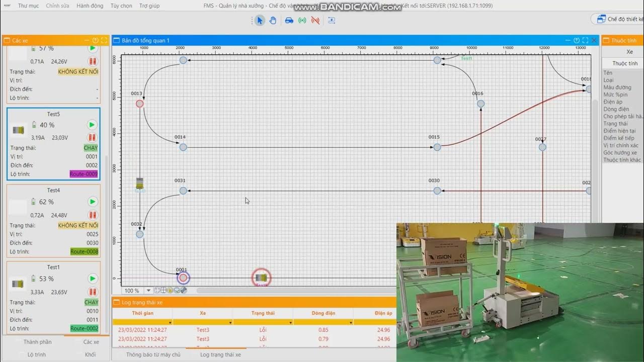Image resolution: width=644 pixels, height=362 pixels.
Task: Click the first log row time 11:24:27
Action: pyautogui.click(x=142, y=330)
